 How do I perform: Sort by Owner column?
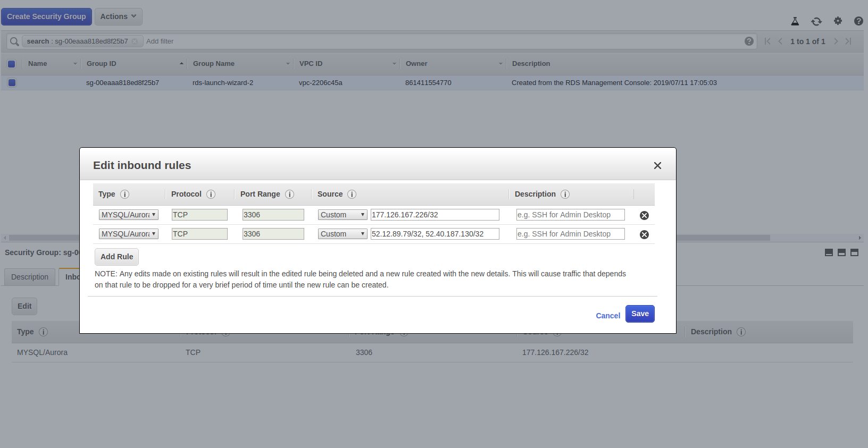click(453, 64)
